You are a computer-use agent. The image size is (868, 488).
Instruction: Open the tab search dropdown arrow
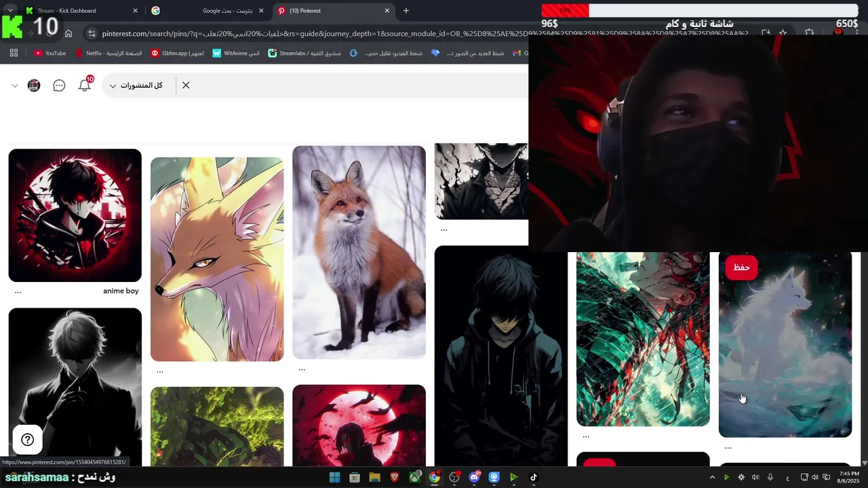click(x=10, y=11)
